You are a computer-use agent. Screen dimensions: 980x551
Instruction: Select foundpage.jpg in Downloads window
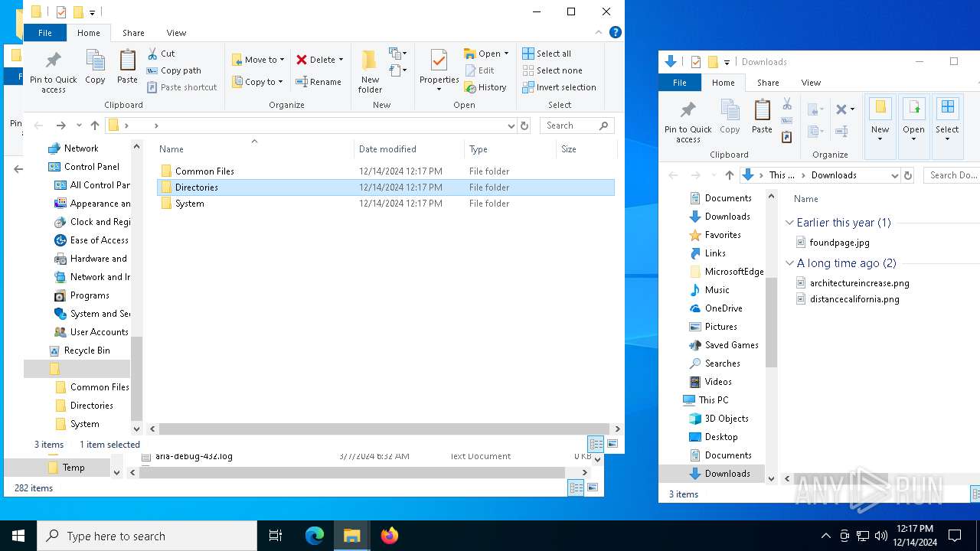839,243
